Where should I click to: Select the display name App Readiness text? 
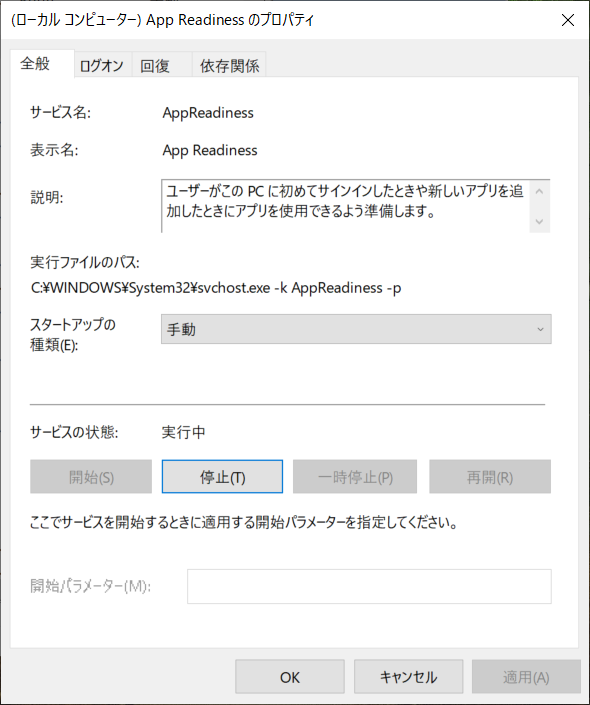click(x=210, y=150)
